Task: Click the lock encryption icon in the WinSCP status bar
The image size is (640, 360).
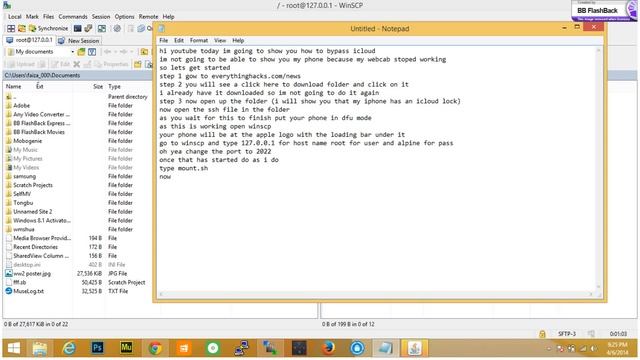Action: (542, 334)
